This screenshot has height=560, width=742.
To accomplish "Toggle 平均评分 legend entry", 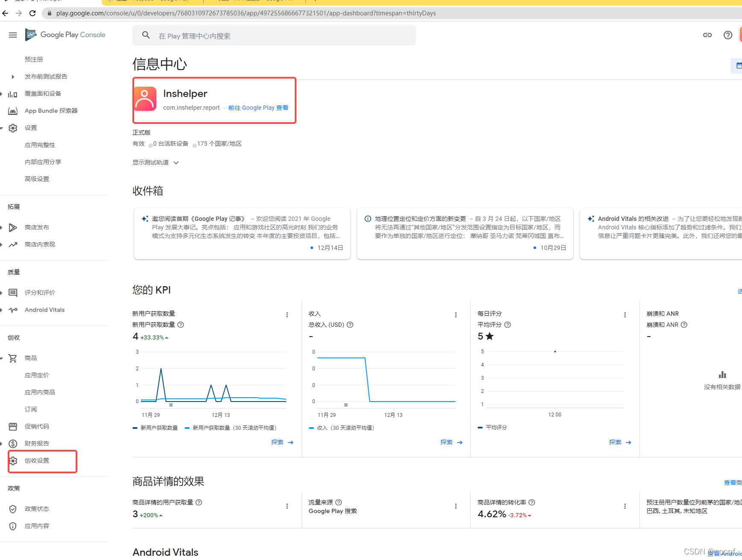I will pos(492,427).
